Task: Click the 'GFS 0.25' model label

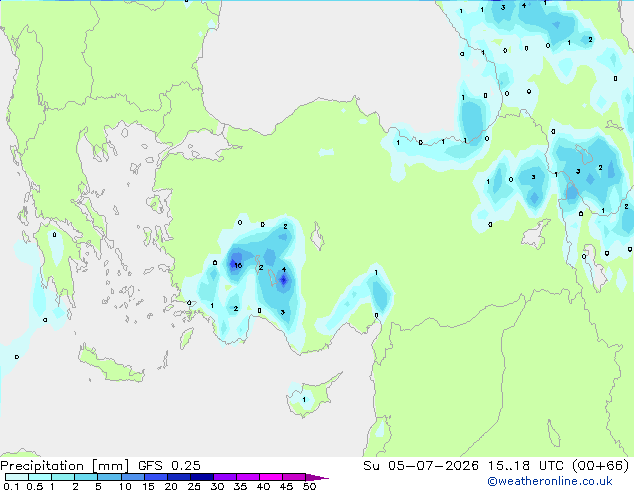Action: 169,465
